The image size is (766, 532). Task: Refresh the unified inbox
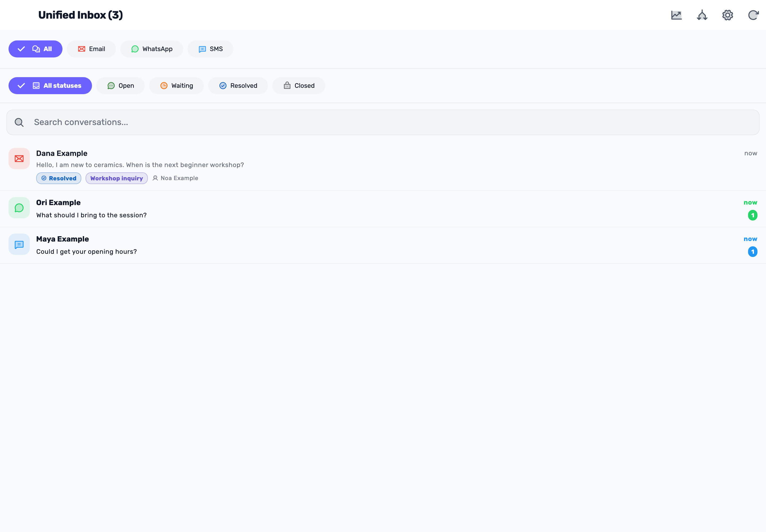pyautogui.click(x=753, y=15)
